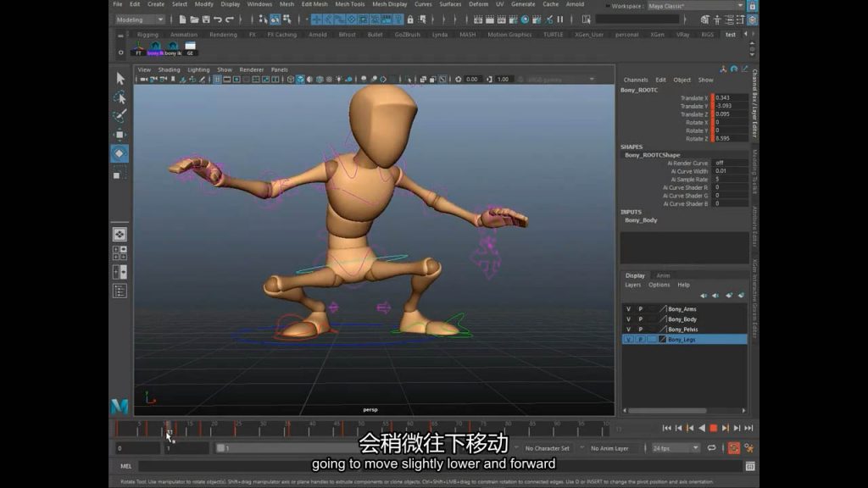The image size is (868, 488).
Task: Open the Outliner panel layout button
Action: pos(120,291)
